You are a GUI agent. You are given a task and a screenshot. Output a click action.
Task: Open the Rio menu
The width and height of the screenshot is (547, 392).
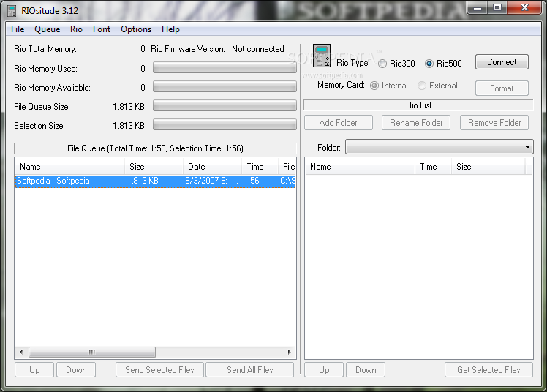(76, 29)
